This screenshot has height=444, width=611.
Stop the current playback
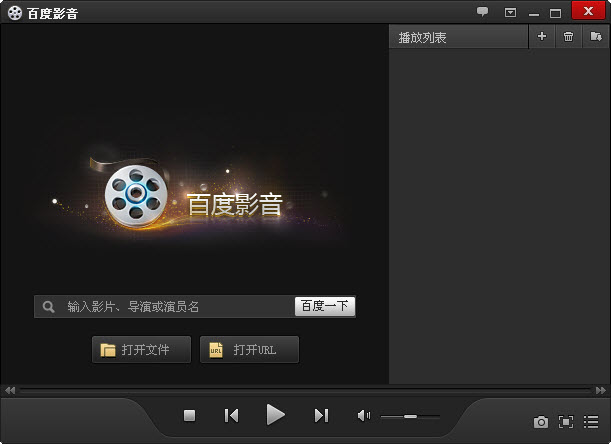[189, 415]
